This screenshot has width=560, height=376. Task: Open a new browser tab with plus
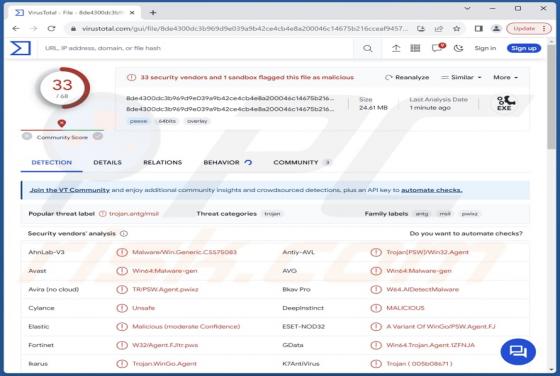click(x=153, y=12)
